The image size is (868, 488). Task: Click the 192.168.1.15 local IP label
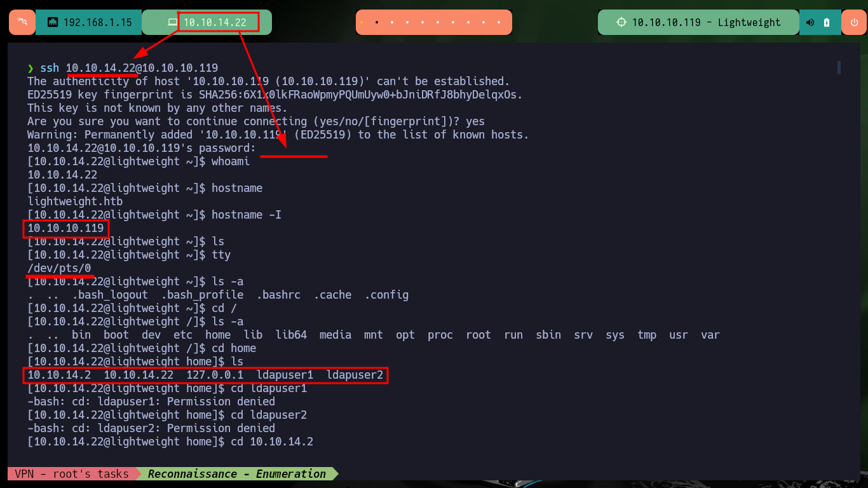[98, 22]
